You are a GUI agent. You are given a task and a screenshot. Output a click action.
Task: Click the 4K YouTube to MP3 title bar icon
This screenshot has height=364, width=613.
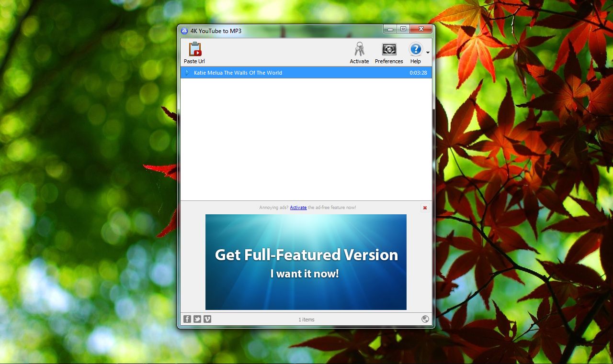pos(184,31)
